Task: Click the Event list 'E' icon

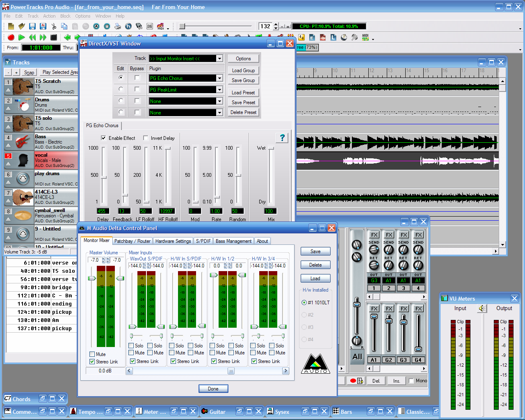Action: click(312, 37)
